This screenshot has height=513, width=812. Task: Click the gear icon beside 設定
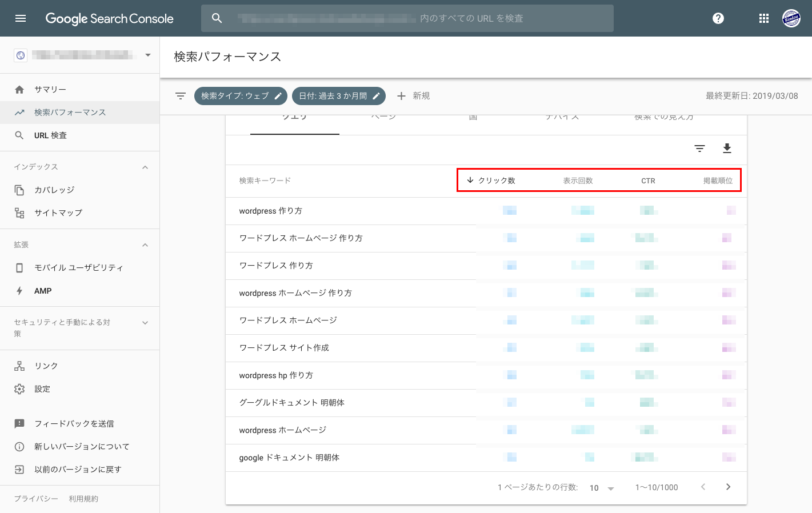[19, 389]
